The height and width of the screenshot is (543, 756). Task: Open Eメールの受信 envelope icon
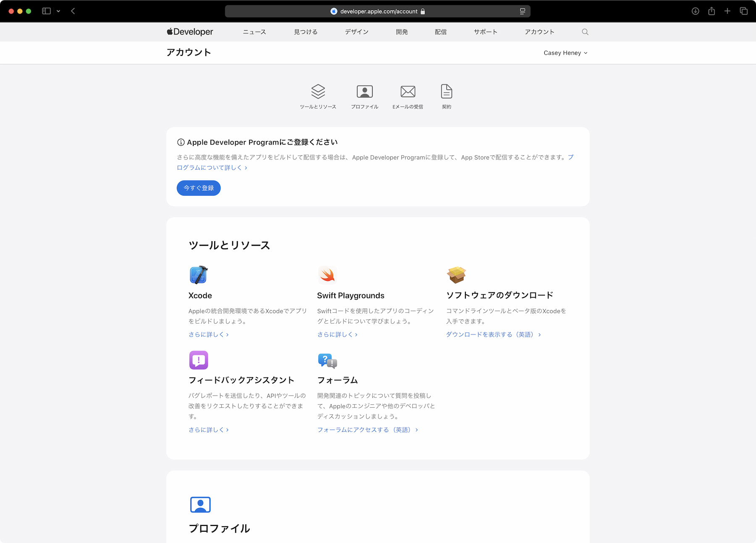(407, 92)
